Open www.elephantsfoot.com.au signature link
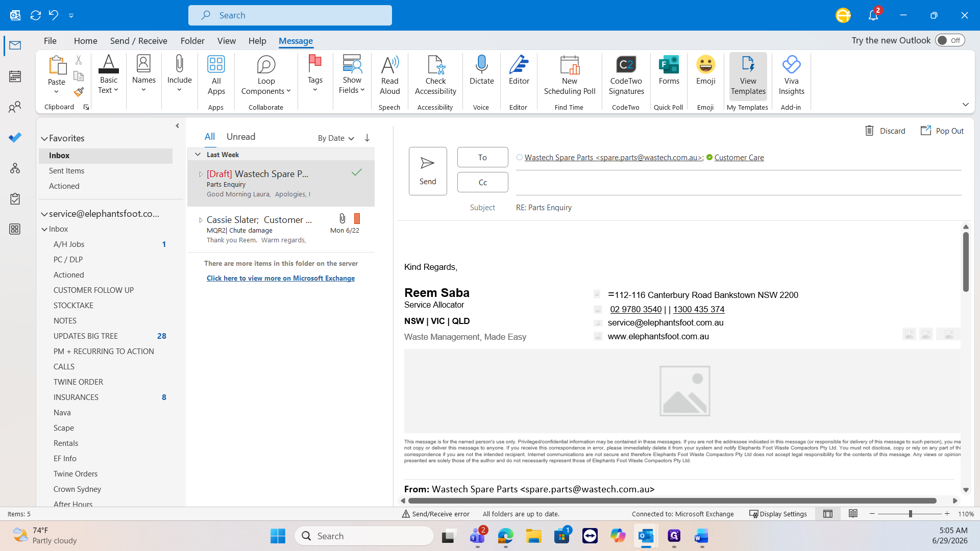The width and height of the screenshot is (980, 551). click(658, 336)
